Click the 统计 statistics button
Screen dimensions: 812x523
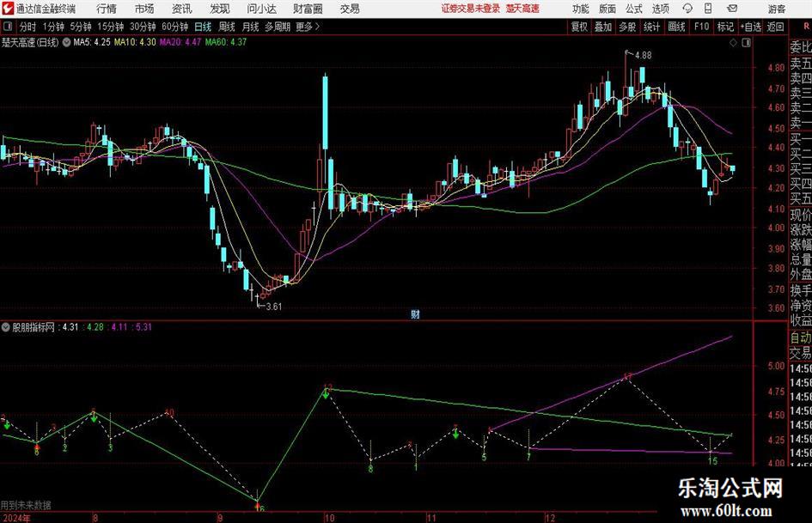click(651, 27)
